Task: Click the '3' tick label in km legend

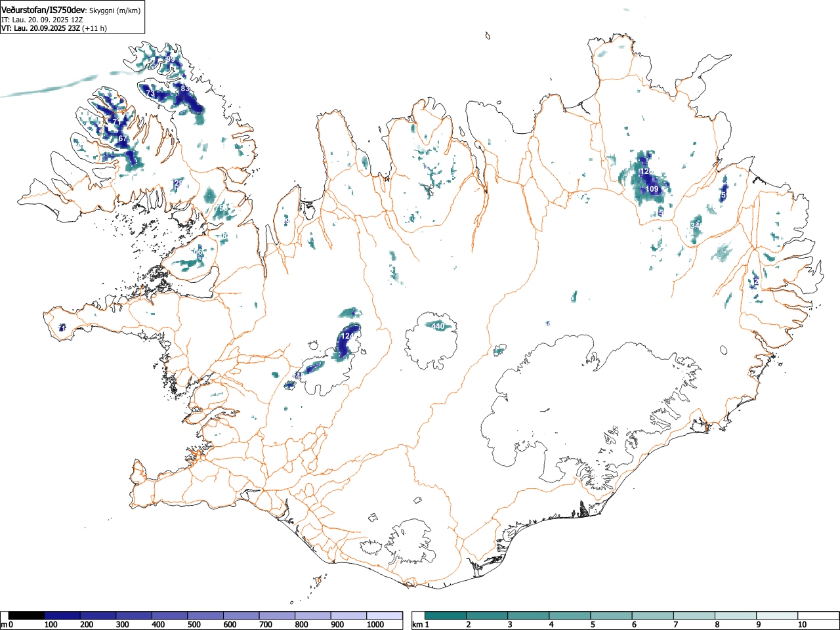Action: pyautogui.click(x=510, y=625)
